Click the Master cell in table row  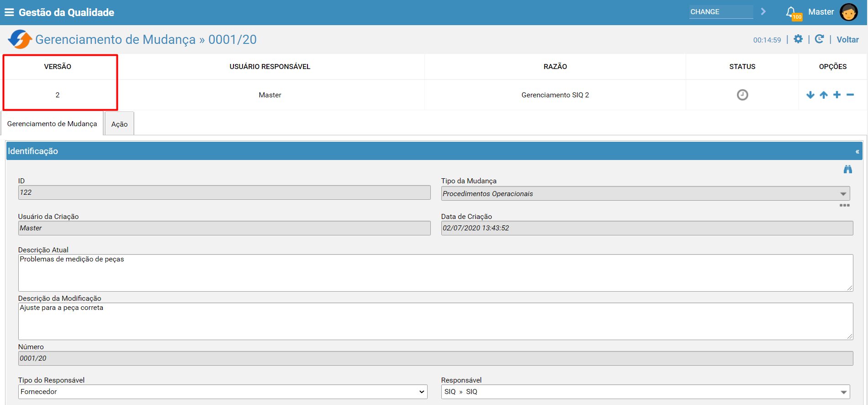[x=270, y=95]
